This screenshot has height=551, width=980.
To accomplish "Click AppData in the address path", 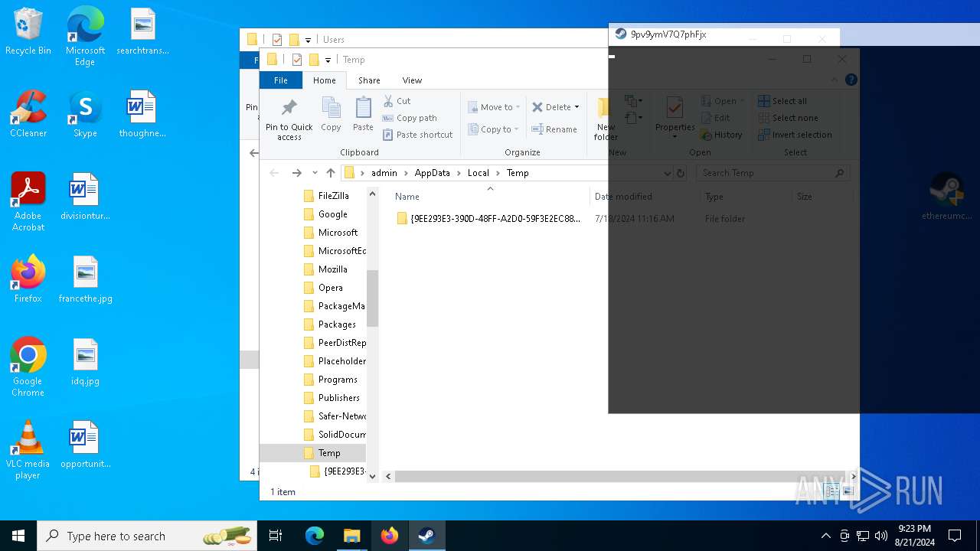I will tap(432, 173).
